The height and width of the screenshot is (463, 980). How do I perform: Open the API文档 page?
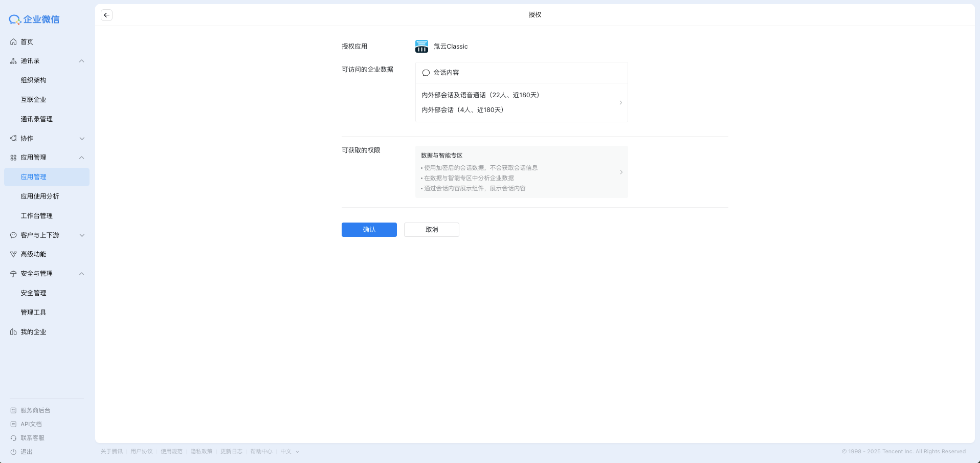(x=31, y=424)
